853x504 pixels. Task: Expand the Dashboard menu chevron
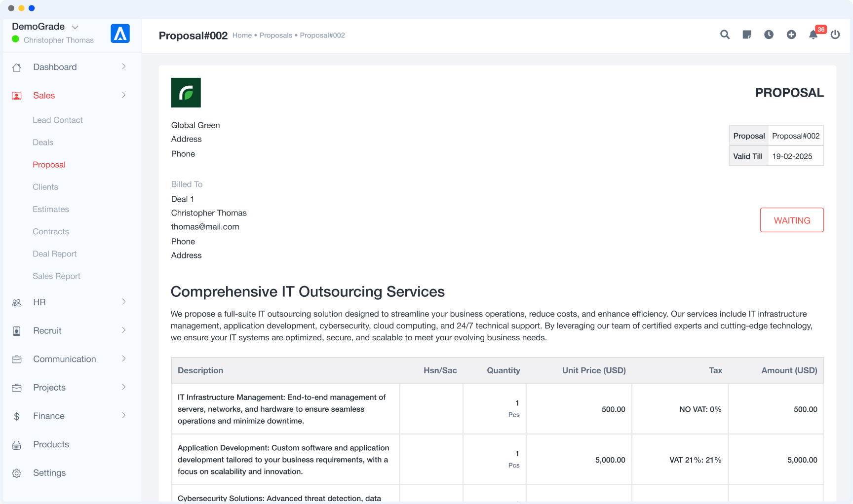(x=123, y=67)
